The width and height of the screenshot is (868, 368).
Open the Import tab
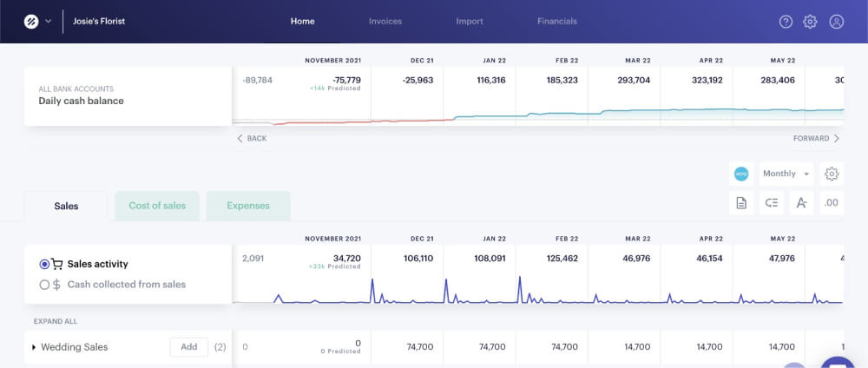470,22
